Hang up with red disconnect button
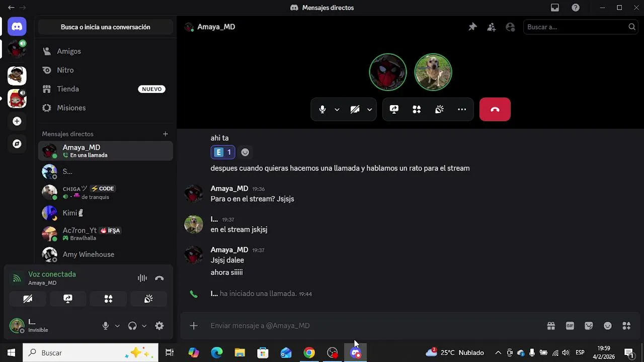 495,110
